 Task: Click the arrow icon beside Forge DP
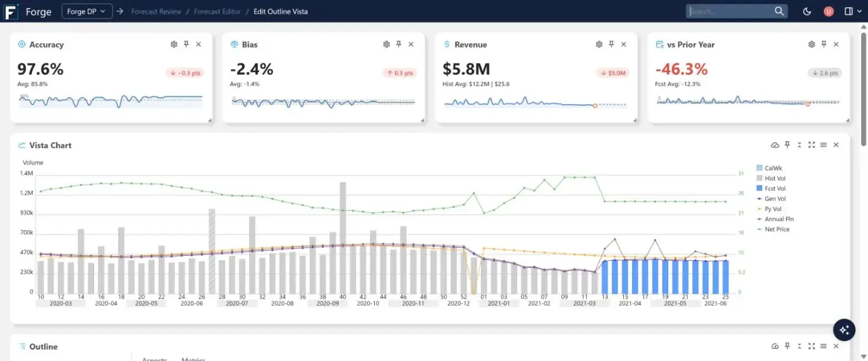120,11
